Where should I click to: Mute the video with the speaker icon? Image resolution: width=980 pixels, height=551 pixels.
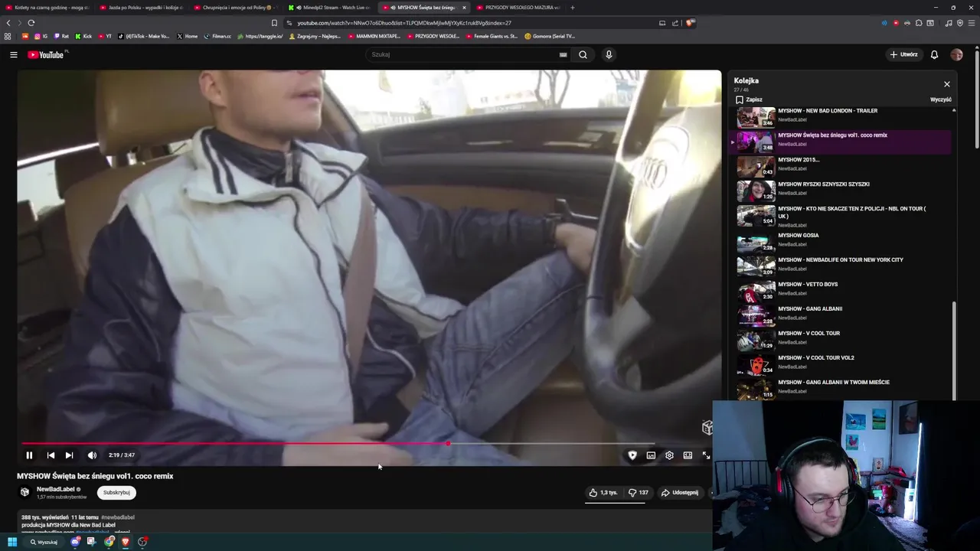click(92, 455)
